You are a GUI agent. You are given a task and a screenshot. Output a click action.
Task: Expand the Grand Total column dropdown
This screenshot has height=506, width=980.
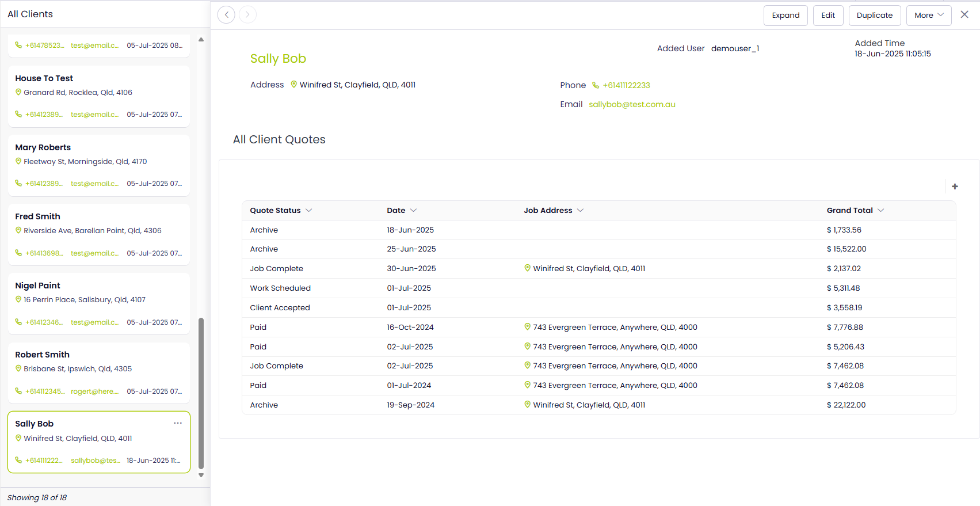881,211
